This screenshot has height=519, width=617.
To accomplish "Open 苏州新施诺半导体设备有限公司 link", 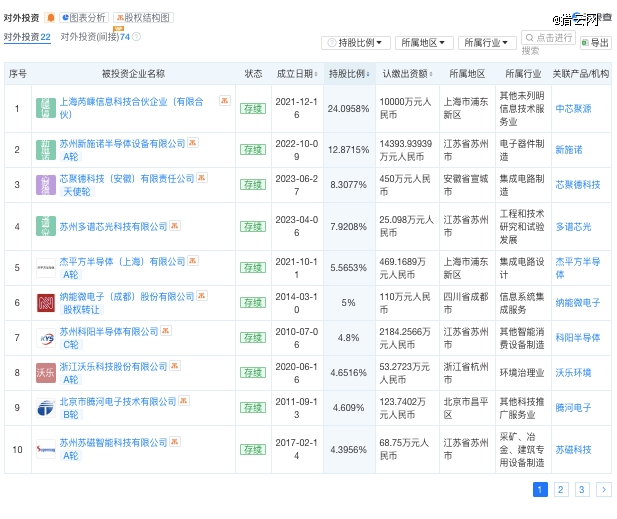I will tap(122, 144).
